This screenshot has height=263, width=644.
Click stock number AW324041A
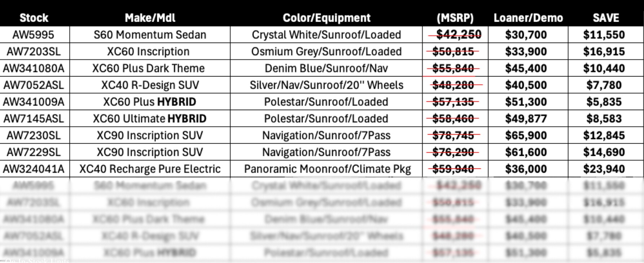click(34, 169)
